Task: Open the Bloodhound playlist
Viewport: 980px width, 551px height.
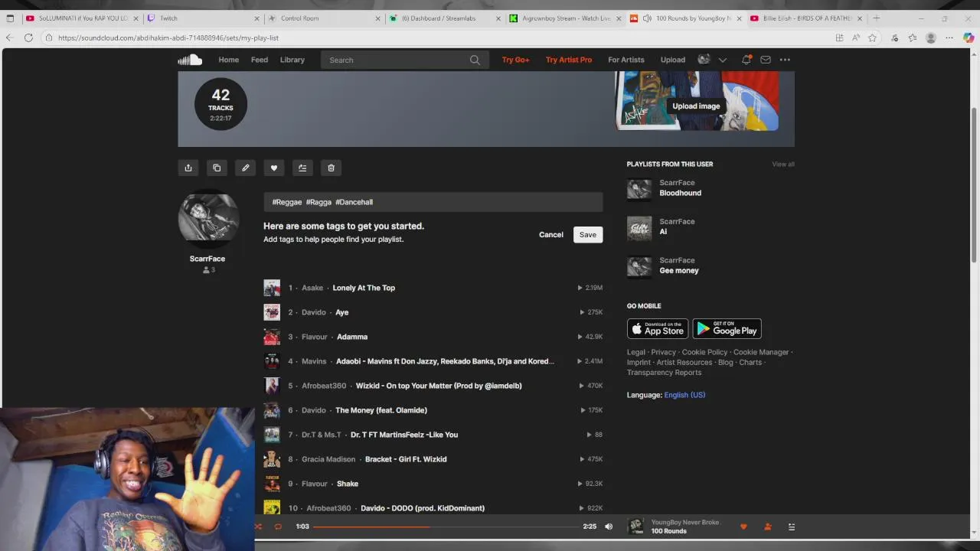Action: (x=680, y=193)
